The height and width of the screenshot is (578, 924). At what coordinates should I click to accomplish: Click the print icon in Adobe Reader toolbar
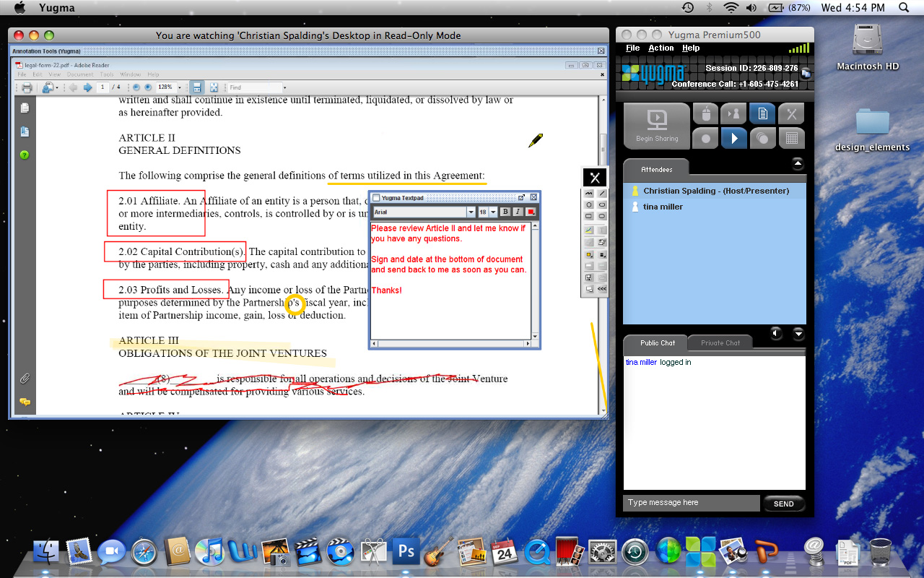tap(27, 87)
